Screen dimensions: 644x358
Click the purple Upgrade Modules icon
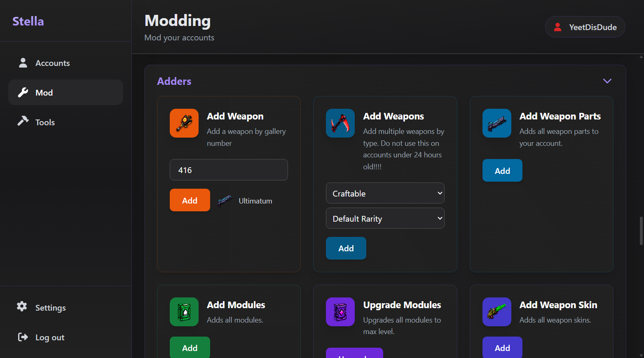pyautogui.click(x=340, y=312)
